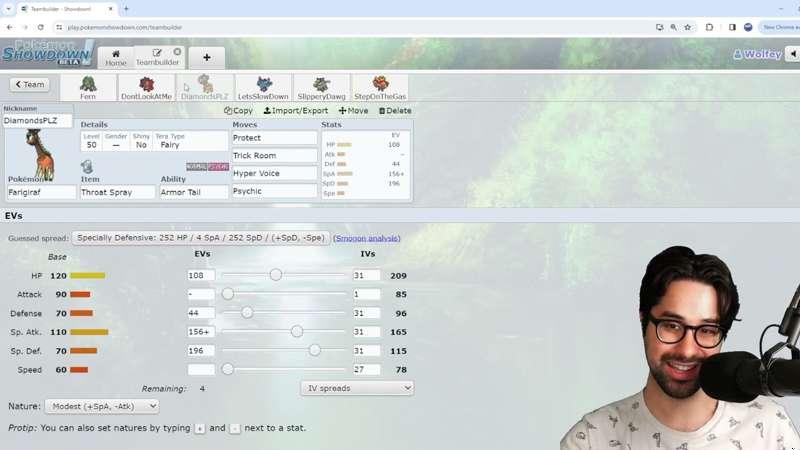Return to the Team list
Viewport: 800px width, 450px height.
pos(30,84)
